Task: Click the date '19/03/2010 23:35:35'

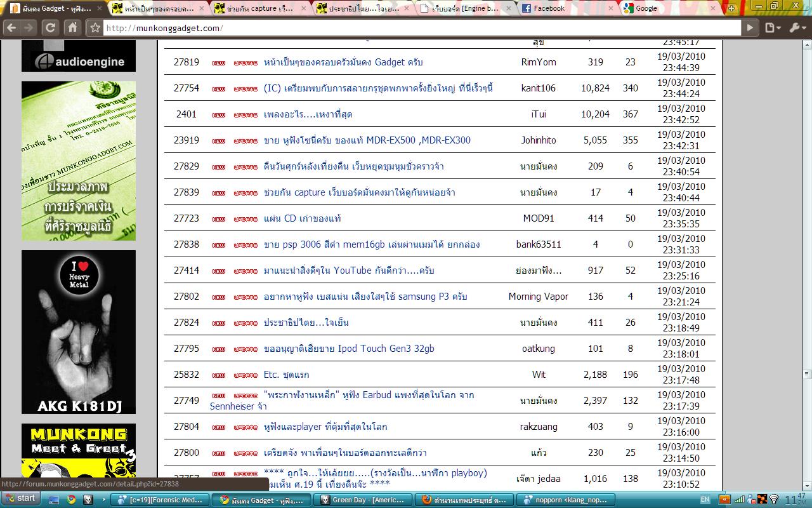Action: coord(681,218)
